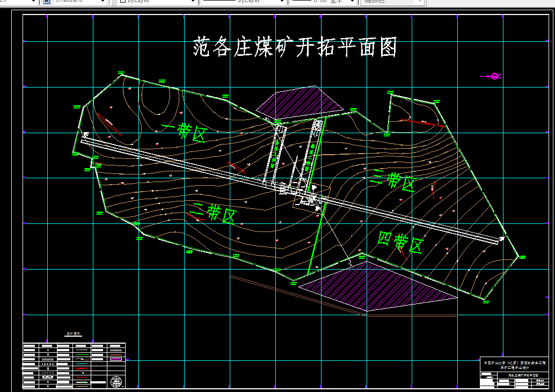Open the Standard text style dropdown

pos(103,2)
